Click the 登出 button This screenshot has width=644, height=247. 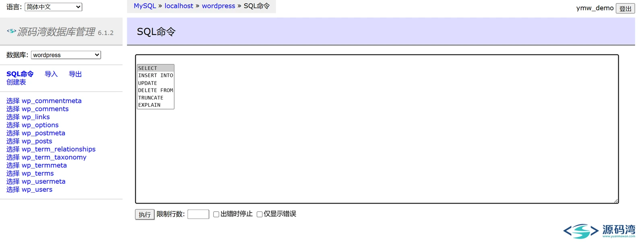(x=625, y=8)
